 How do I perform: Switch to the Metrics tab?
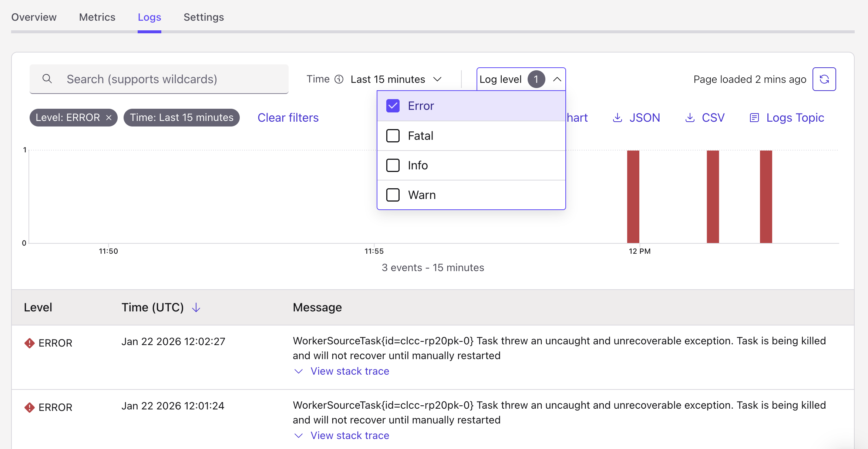click(x=97, y=17)
